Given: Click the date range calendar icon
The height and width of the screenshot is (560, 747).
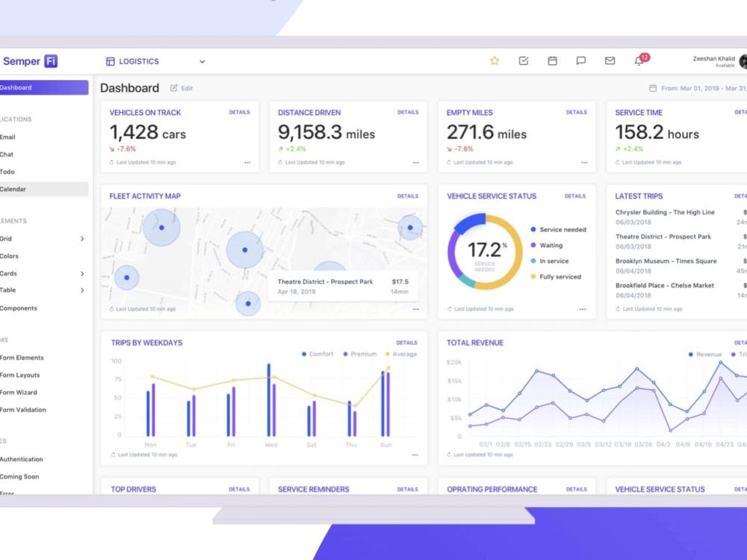Looking at the screenshot, I should click(653, 88).
